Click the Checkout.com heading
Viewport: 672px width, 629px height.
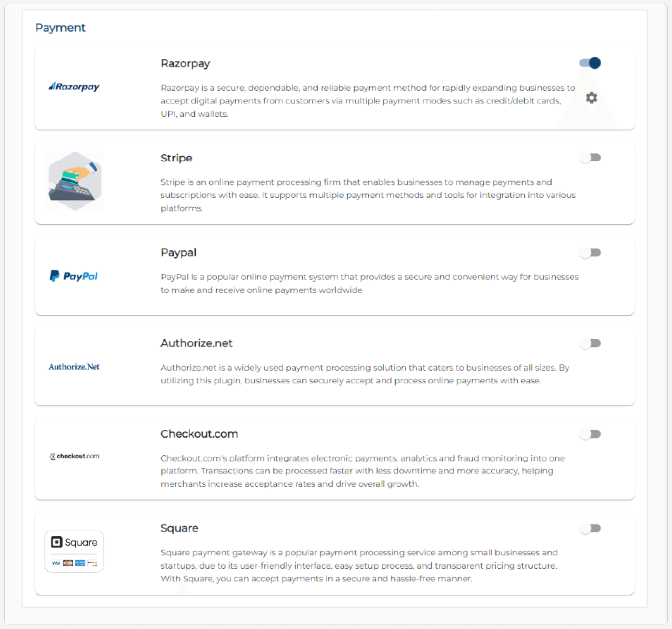[199, 434]
